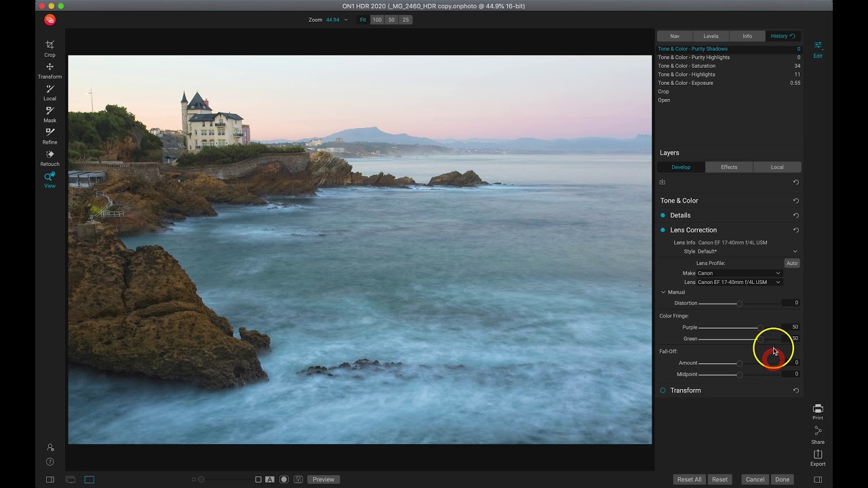
Task: Enable the Transform pane circle
Action: [x=663, y=390]
